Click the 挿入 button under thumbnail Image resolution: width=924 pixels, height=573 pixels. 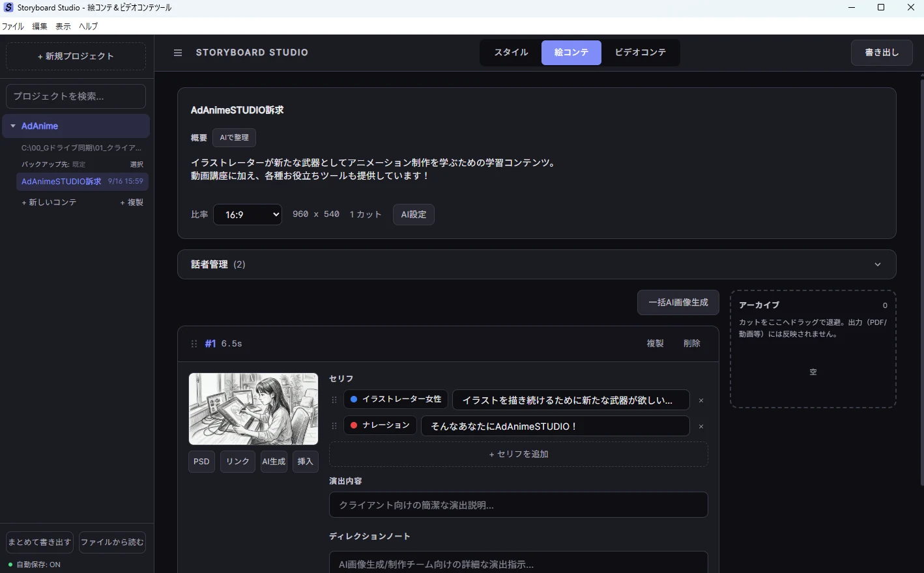pyautogui.click(x=305, y=461)
